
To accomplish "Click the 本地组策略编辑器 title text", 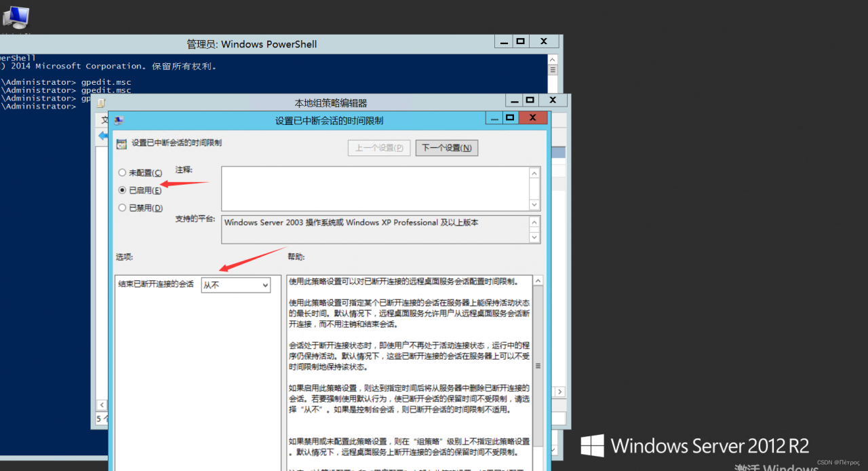I will 330,103.
